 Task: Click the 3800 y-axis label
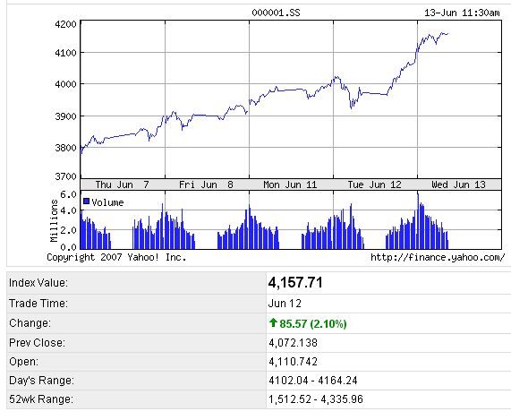[x=66, y=148]
